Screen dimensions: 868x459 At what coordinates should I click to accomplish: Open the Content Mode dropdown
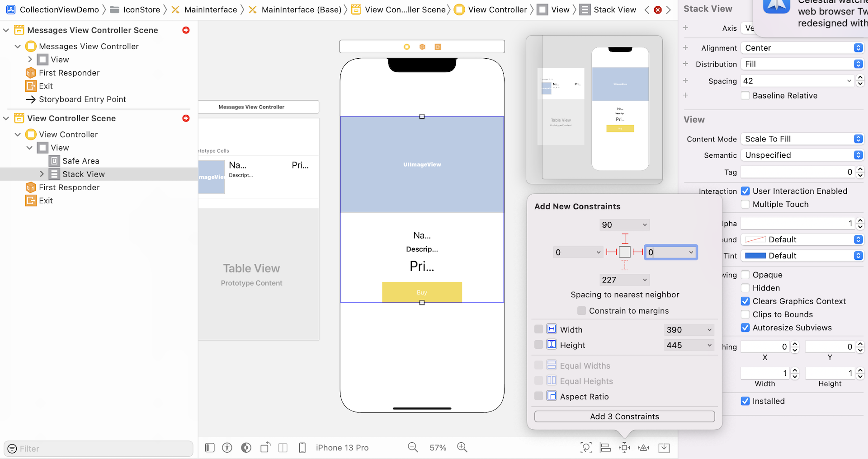click(802, 139)
